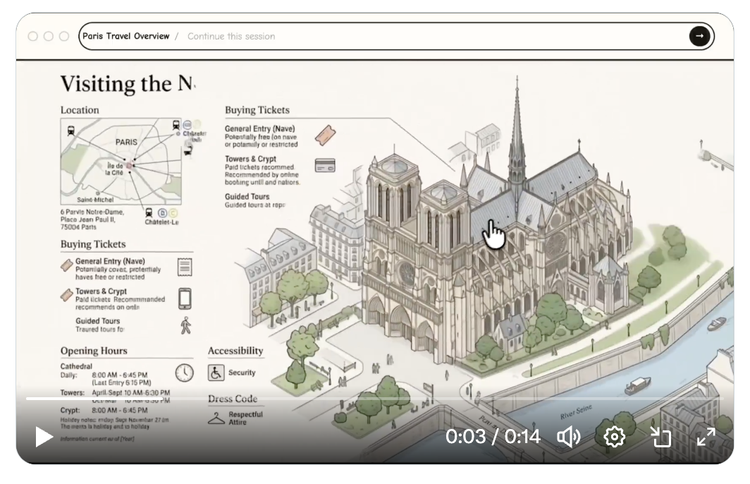Play the video
The width and height of the screenshot is (750, 484).
tap(44, 437)
